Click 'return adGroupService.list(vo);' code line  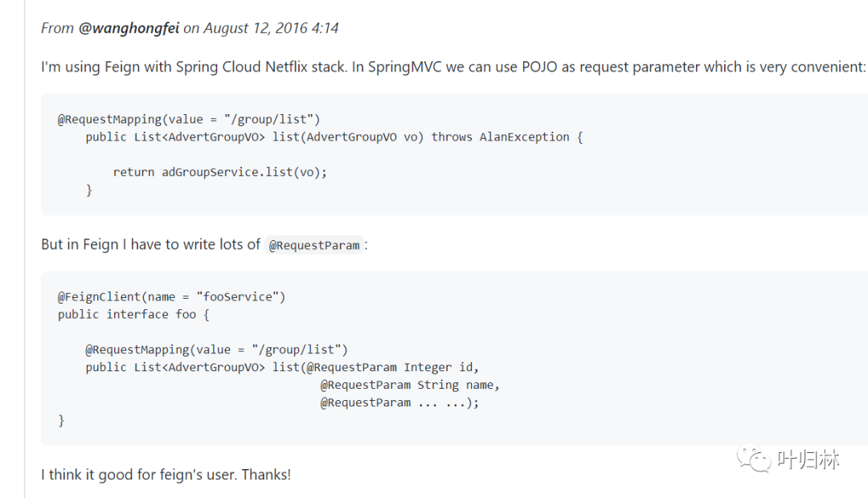(x=219, y=172)
